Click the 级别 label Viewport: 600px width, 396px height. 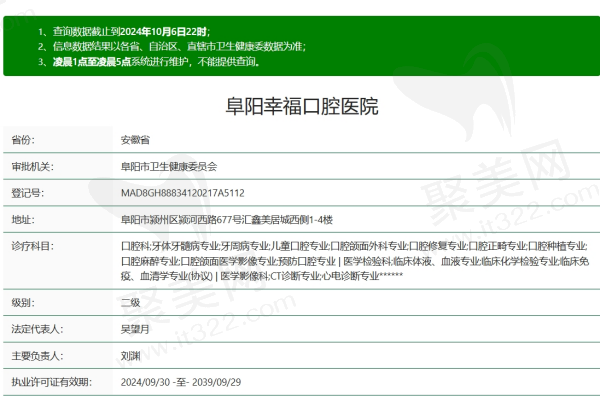(23, 303)
